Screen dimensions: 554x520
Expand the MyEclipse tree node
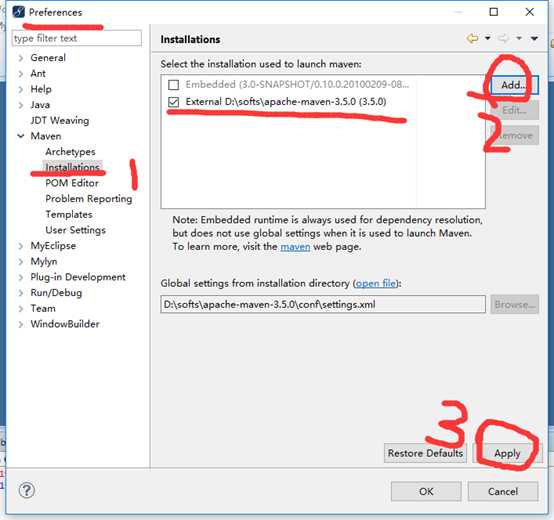[x=21, y=246]
